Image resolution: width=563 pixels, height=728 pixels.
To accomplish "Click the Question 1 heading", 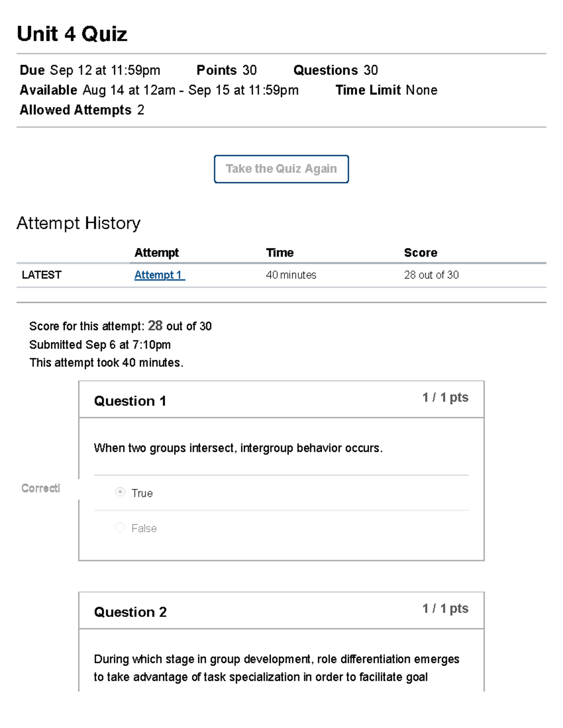I will click(x=130, y=401).
